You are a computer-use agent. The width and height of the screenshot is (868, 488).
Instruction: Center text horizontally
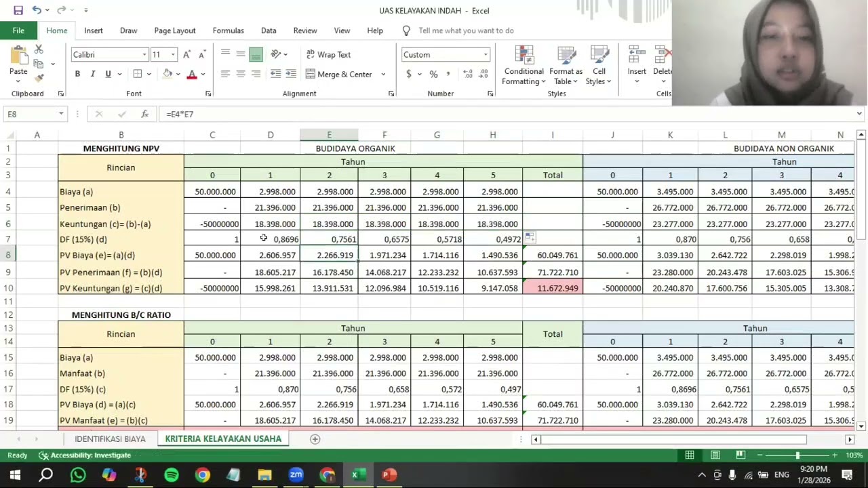pos(241,74)
